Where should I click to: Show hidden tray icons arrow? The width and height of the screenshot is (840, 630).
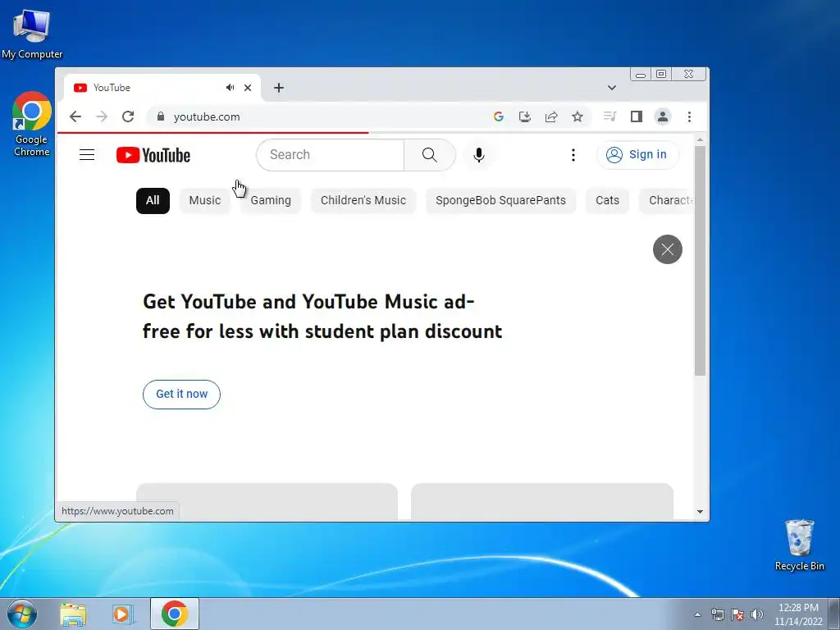point(697,614)
